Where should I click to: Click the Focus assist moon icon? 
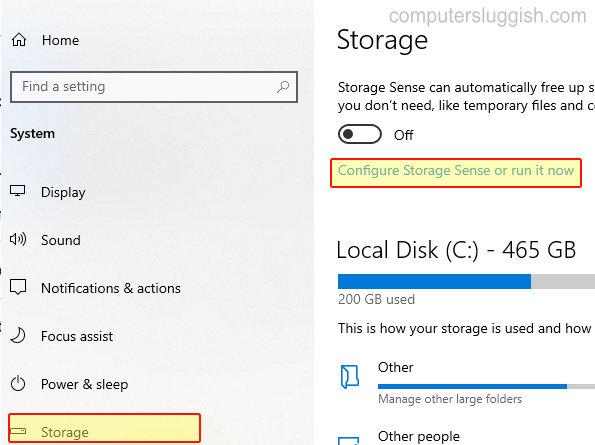click(x=18, y=335)
